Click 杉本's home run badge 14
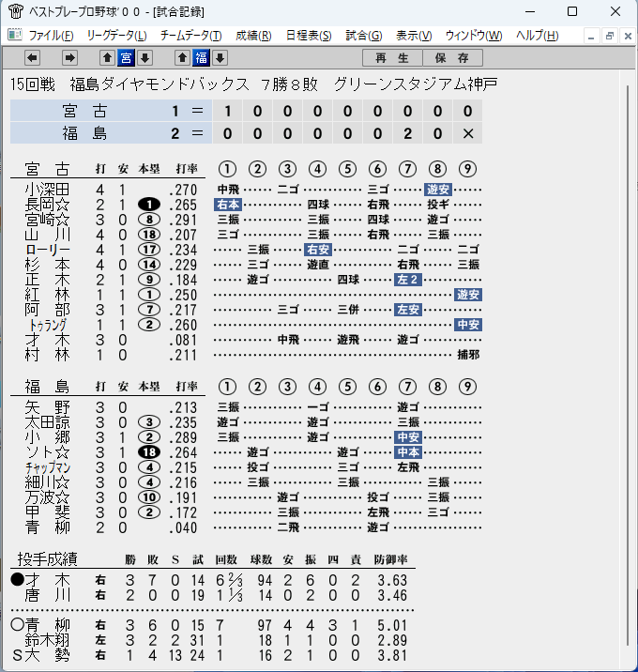 coord(149,265)
